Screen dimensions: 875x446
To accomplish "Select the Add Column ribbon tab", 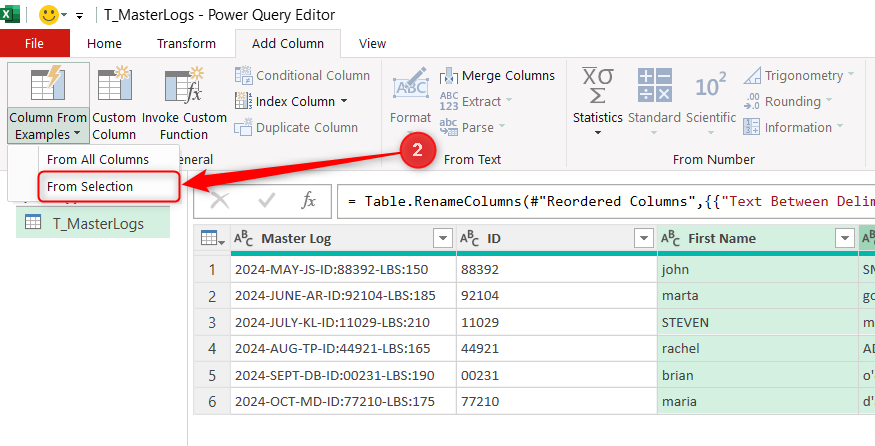I will 288,44.
